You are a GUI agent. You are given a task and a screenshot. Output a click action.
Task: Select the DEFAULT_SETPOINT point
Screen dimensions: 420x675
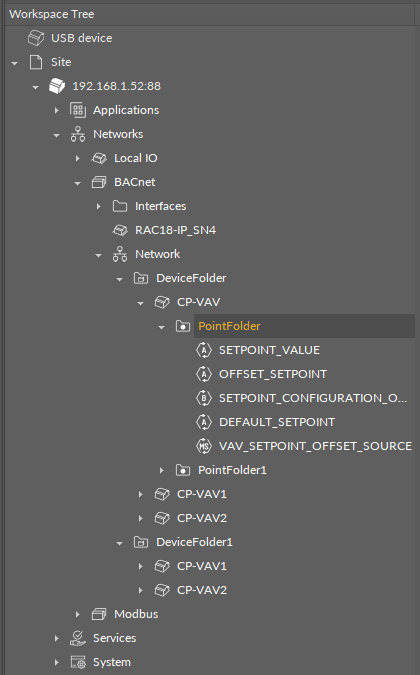pyautogui.click(x=277, y=422)
